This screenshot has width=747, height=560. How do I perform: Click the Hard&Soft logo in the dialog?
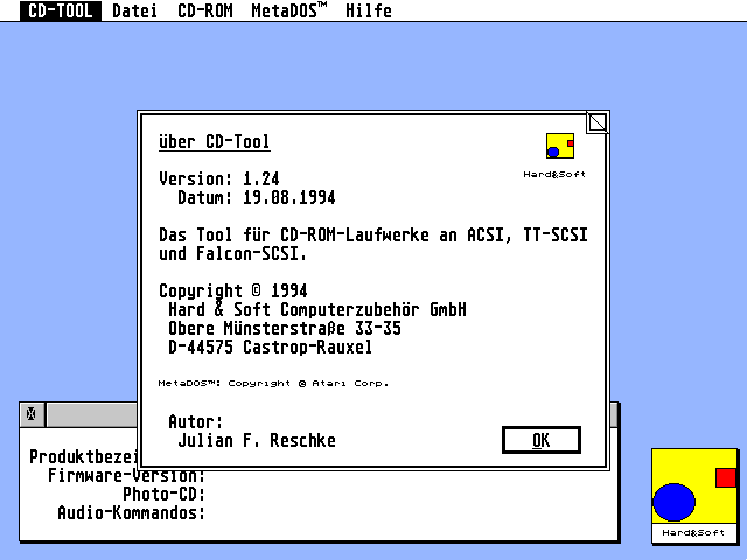pyautogui.click(x=560, y=146)
